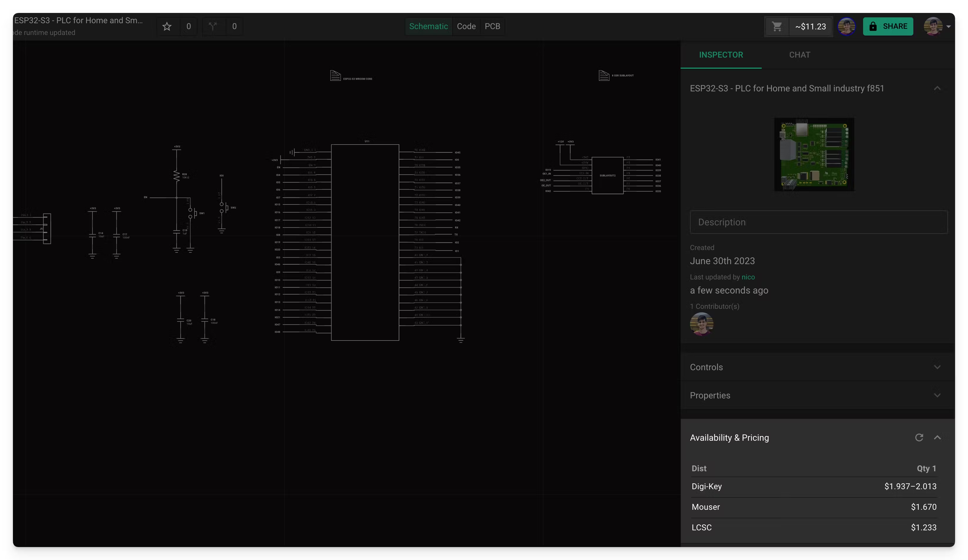Select the SW2 push button symbol
Image resolution: width=968 pixels, height=560 pixels.
pyautogui.click(x=224, y=208)
